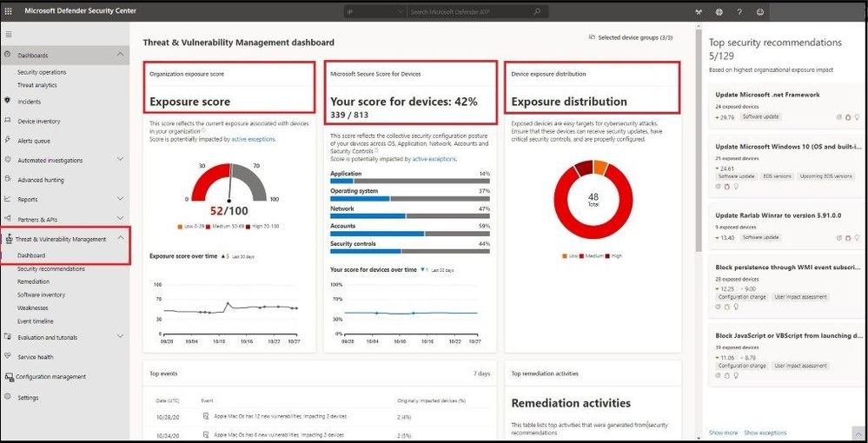This screenshot has height=443, width=868.
Task: Click event icon in the 10/28/20 row
Action: (206, 416)
